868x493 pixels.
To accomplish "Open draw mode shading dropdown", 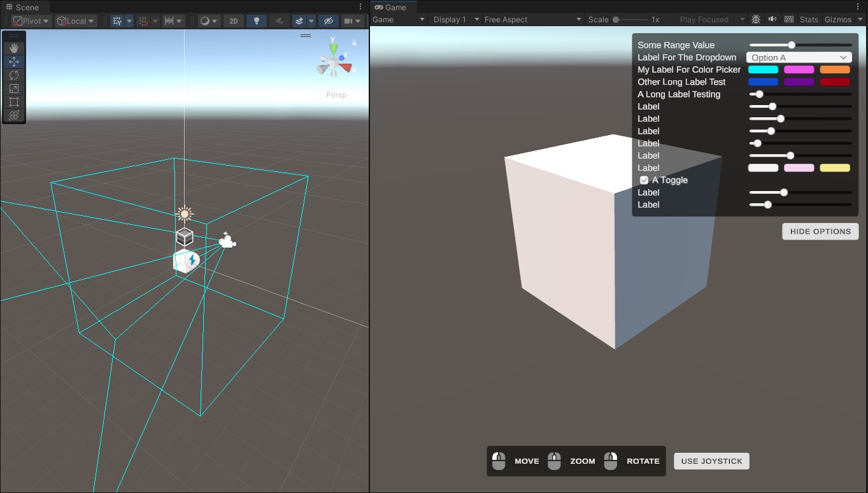I will 209,21.
